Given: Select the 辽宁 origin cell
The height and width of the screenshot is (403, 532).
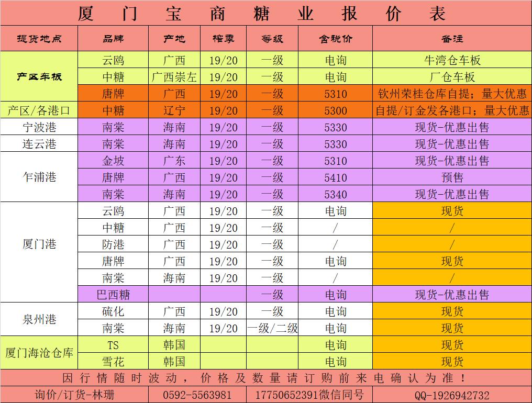Looking at the screenshot, I should click(x=174, y=110).
